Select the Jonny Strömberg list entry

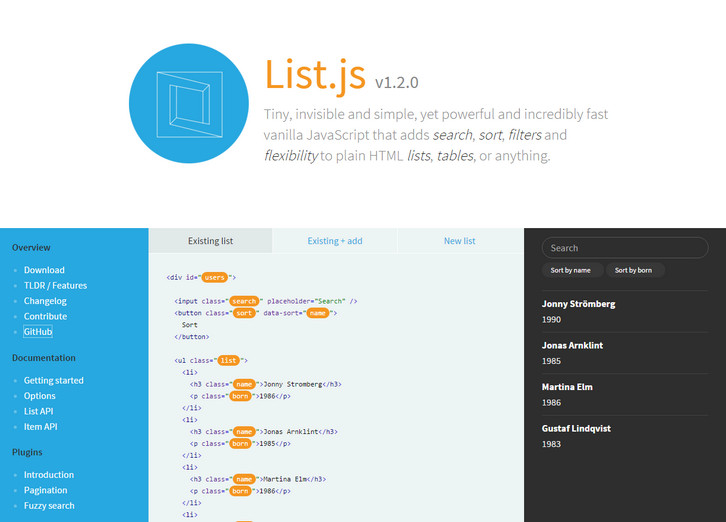pyautogui.click(x=579, y=304)
